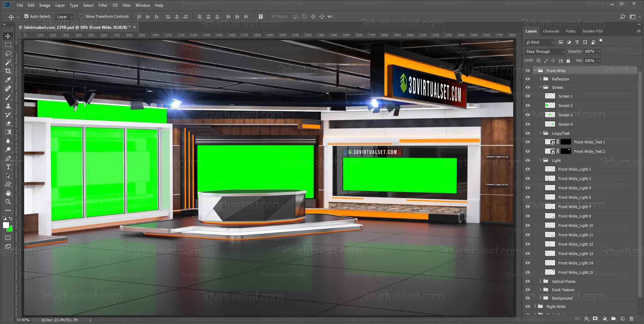This screenshot has height=324, width=644.
Task: Toggle the Auto-Select checkbox
Action: [x=26, y=16]
